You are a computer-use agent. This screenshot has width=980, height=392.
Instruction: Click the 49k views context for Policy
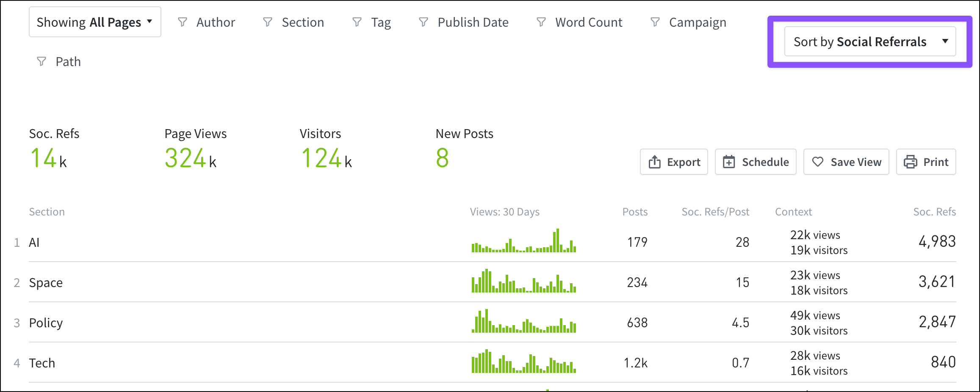click(x=815, y=315)
